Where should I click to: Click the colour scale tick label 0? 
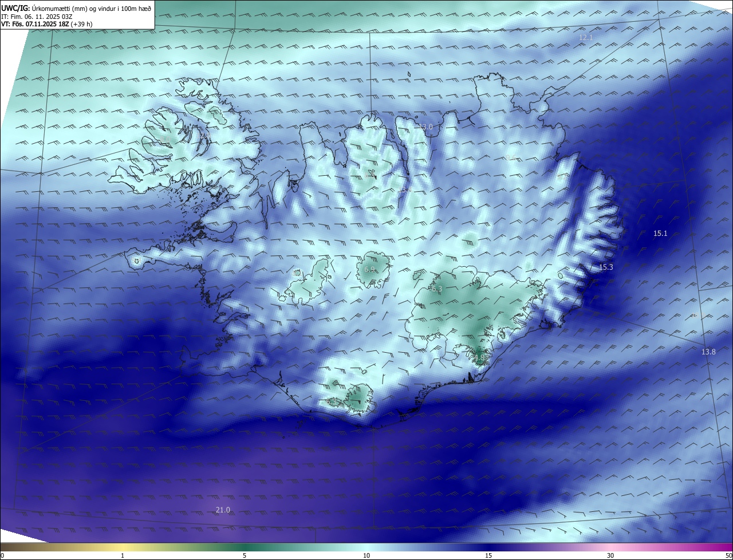pos(2,555)
